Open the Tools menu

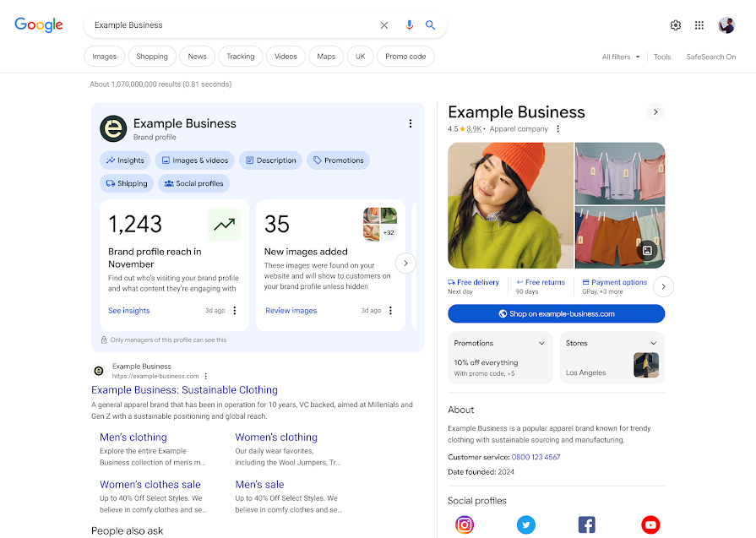click(662, 57)
